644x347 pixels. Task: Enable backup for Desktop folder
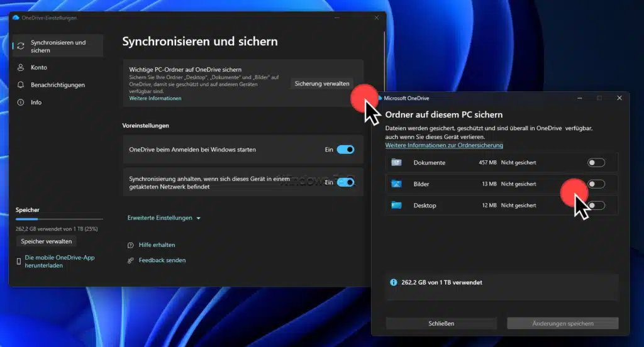pyautogui.click(x=596, y=206)
